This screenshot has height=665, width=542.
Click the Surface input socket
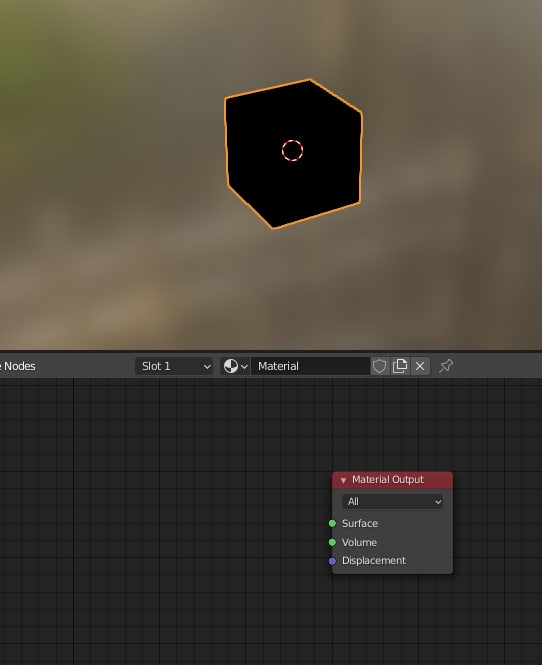coord(332,523)
